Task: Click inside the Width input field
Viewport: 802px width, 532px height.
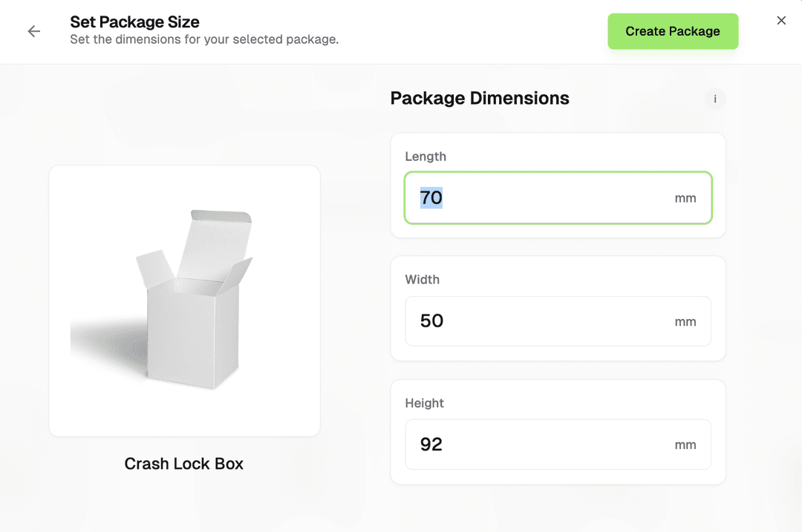Action: click(x=557, y=321)
